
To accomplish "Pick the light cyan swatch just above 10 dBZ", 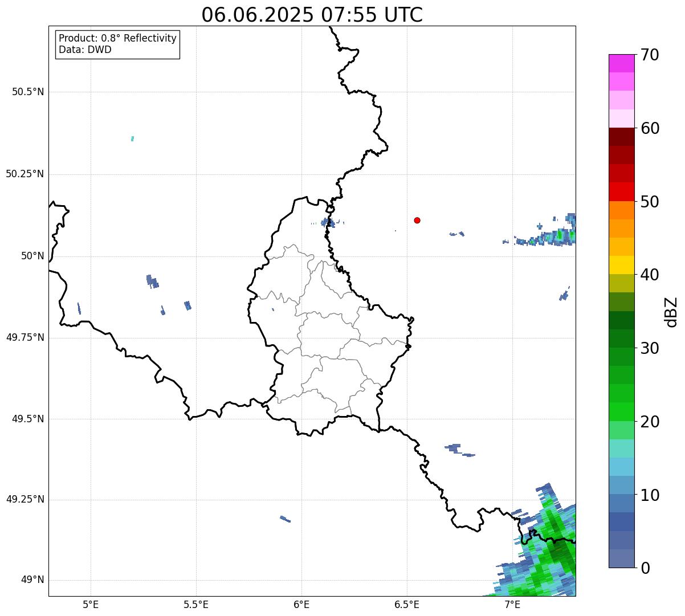I will pos(621,467).
